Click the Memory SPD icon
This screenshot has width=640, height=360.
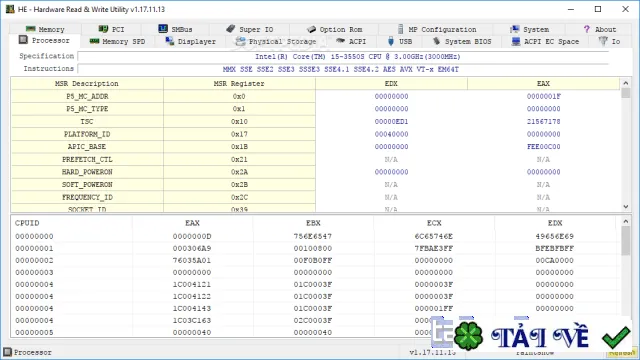(94, 41)
